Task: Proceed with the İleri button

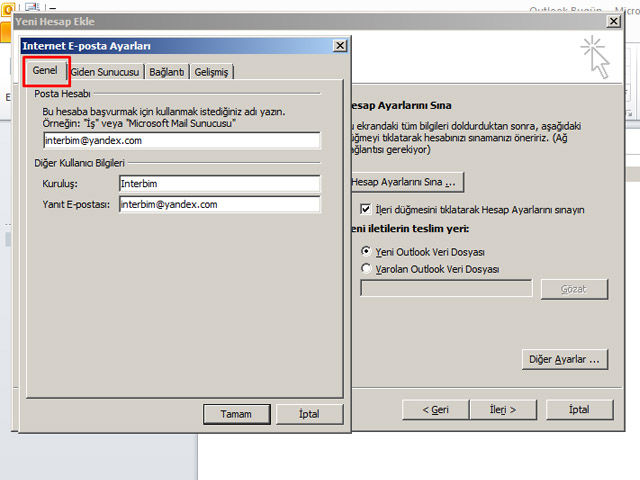Action: (502, 409)
